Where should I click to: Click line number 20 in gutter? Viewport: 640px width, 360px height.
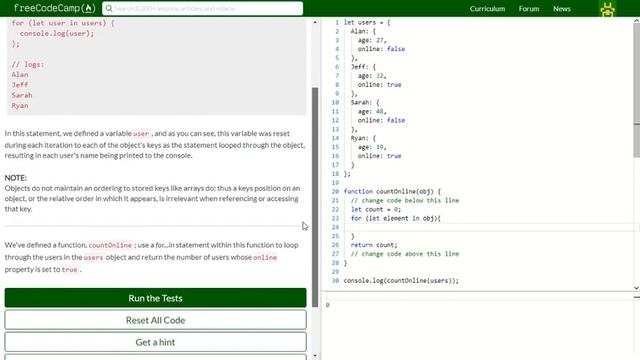(x=335, y=191)
